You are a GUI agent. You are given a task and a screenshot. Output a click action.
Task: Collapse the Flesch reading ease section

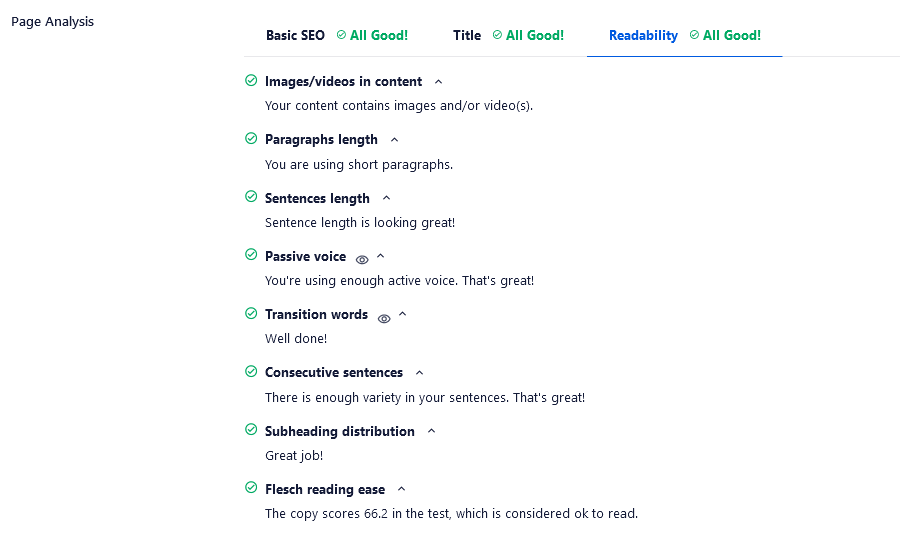point(401,489)
